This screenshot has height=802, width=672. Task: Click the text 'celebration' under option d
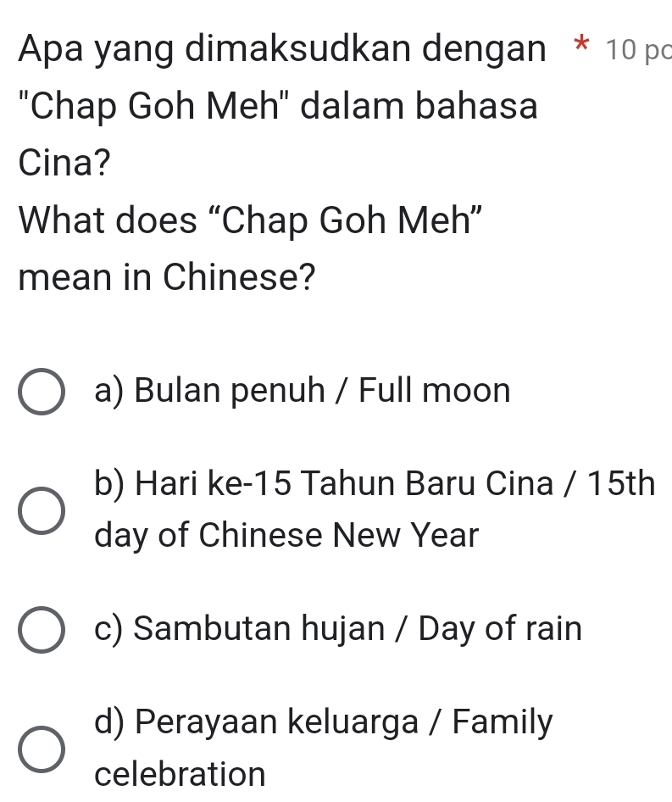click(180, 774)
